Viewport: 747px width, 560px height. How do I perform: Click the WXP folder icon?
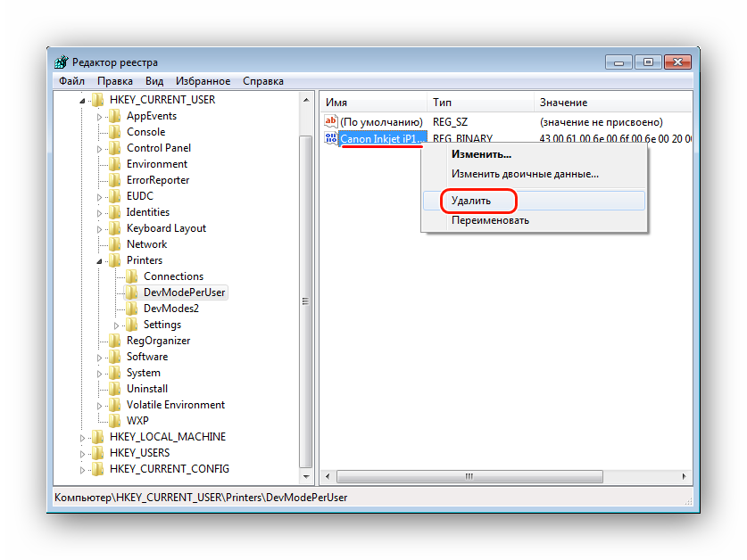(x=114, y=421)
